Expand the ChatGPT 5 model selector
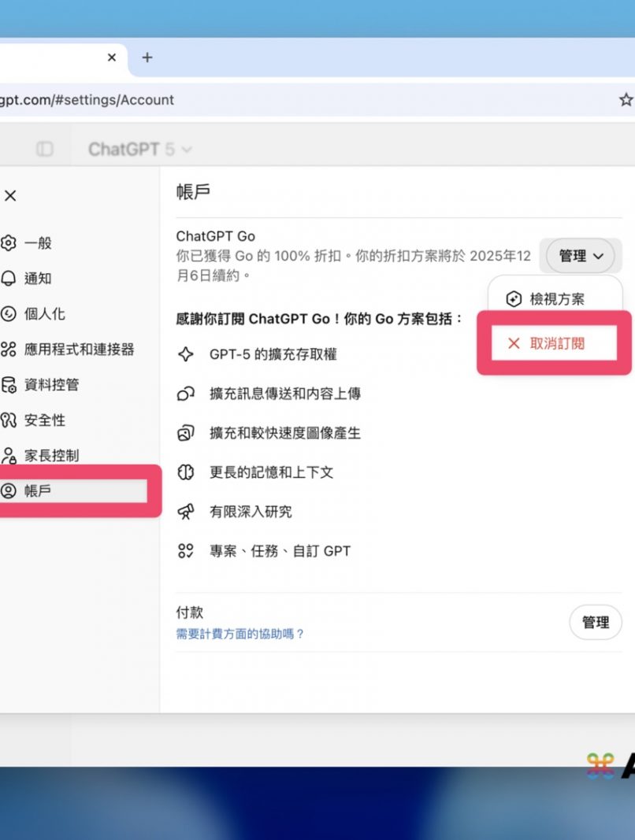This screenshot has width=635, height=840. 139,149
